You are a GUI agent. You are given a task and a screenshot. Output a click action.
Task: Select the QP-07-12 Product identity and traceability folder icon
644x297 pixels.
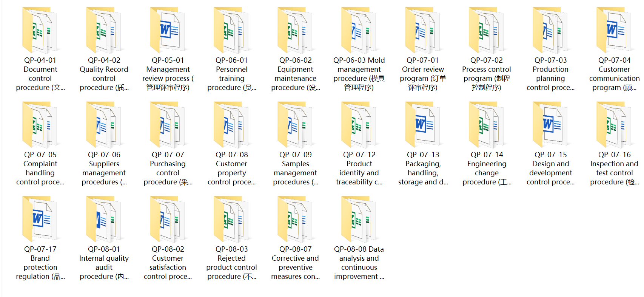pyautogui.click(x=359, y=125)
